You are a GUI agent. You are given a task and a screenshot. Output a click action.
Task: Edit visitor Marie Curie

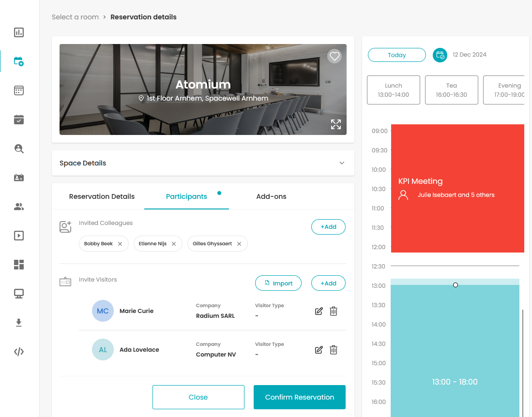[x=319, y=311]
